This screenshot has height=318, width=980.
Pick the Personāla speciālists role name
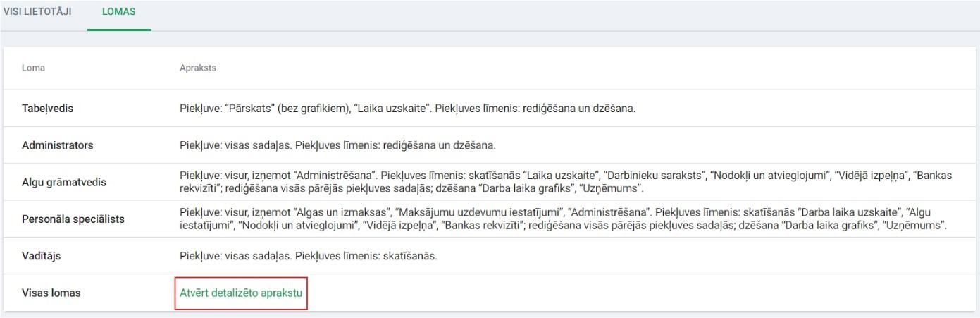(73, 219)
